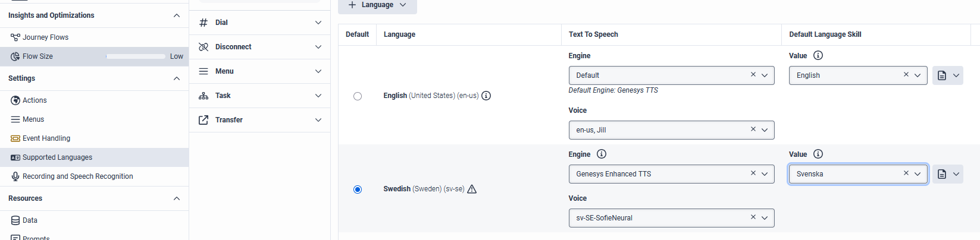
Task: Open the Default engine dropdown for English
Action: pyautogui.click(x=765, y=75)
